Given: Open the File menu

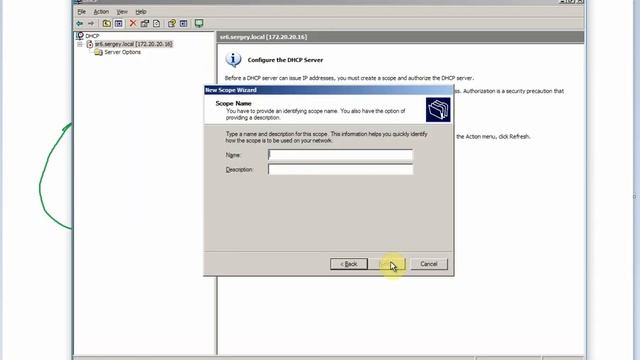Looking at the screenshot, I should coord(82,12).
